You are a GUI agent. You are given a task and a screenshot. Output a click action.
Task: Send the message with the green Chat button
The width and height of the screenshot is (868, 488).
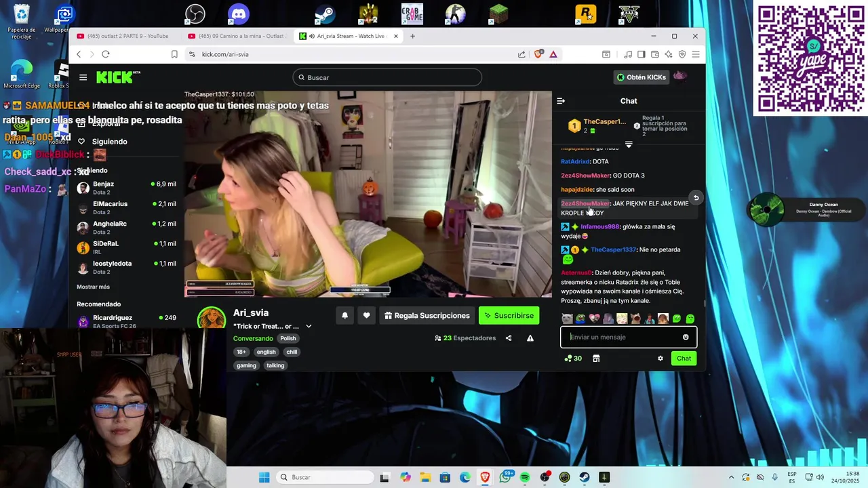(684, 359)
